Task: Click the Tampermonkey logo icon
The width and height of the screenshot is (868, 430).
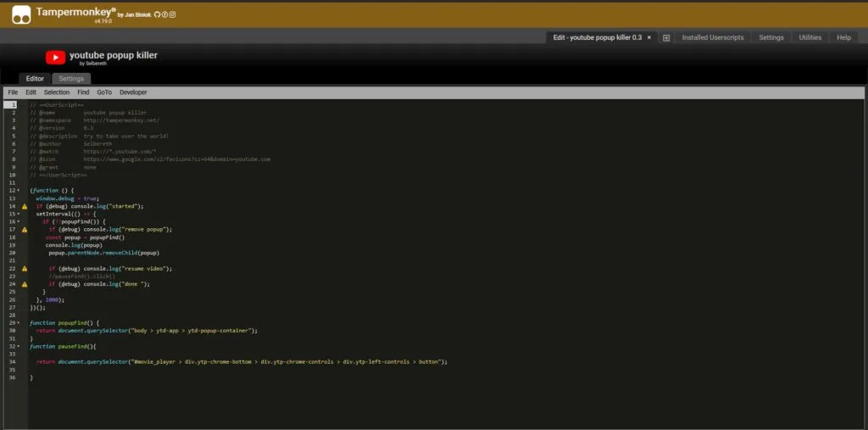Action: point(22,14)
